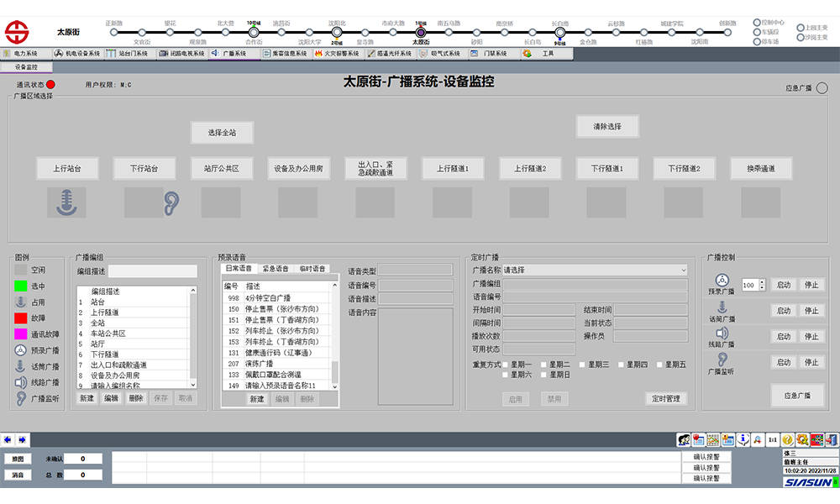Click the microphone icon under 上行站台
This screenshot has height=504, width=840.
66,202
